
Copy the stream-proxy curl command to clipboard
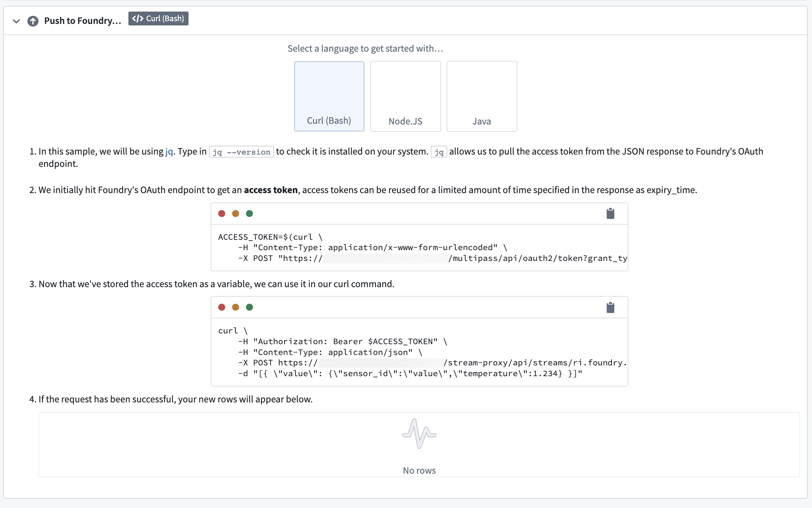[610, 307]
